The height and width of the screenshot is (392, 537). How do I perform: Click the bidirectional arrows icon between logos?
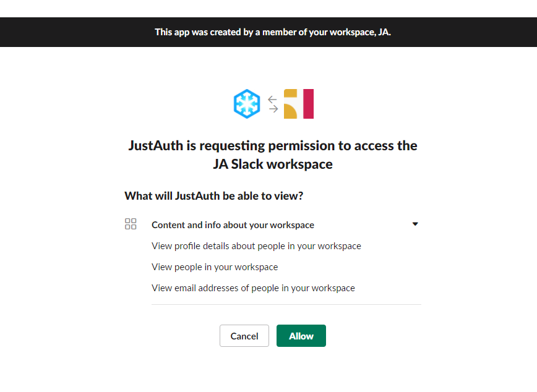pyautogui.click(x=273, y=104)
